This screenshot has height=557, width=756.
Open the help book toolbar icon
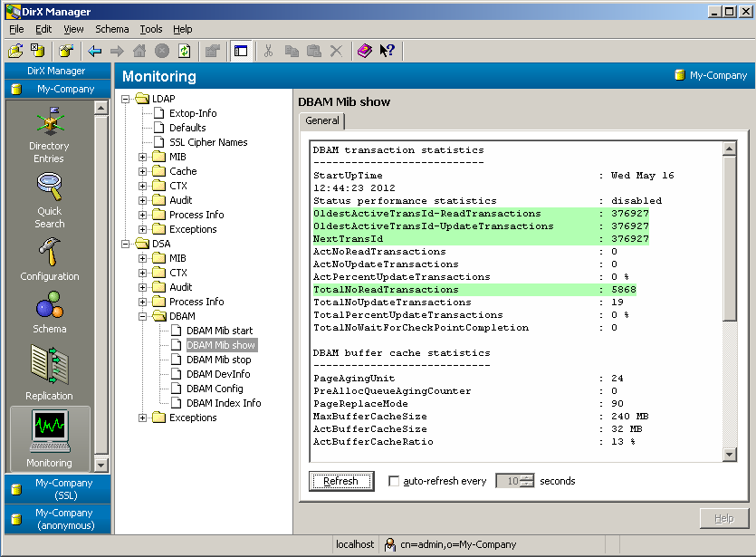[364, 51]
